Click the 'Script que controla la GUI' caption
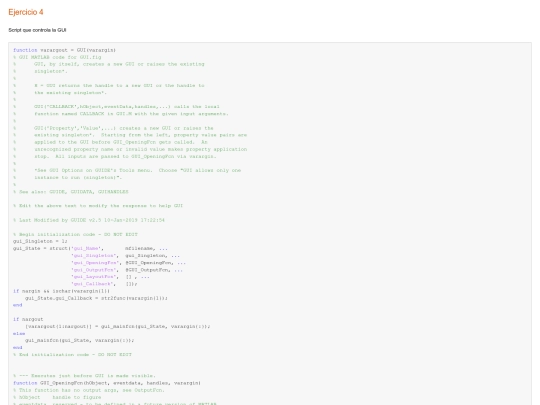Viewport: 540px width, 405px height. 37,30
